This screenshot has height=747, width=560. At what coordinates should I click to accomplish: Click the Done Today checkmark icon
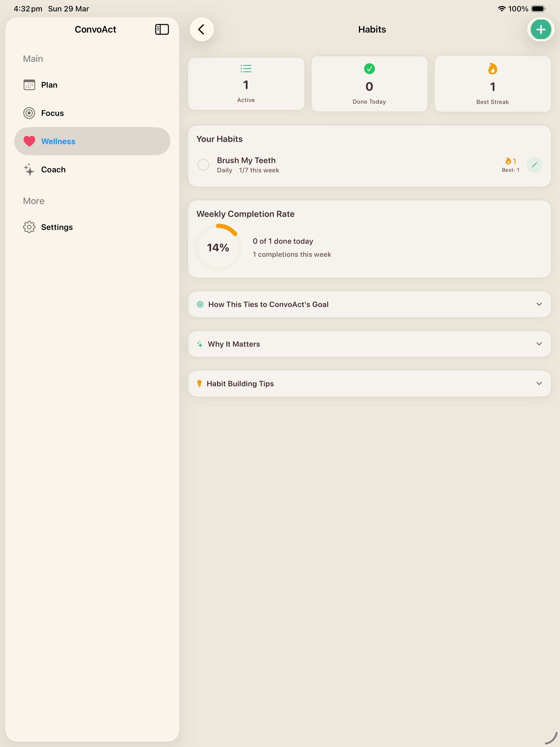pos(369,69)
